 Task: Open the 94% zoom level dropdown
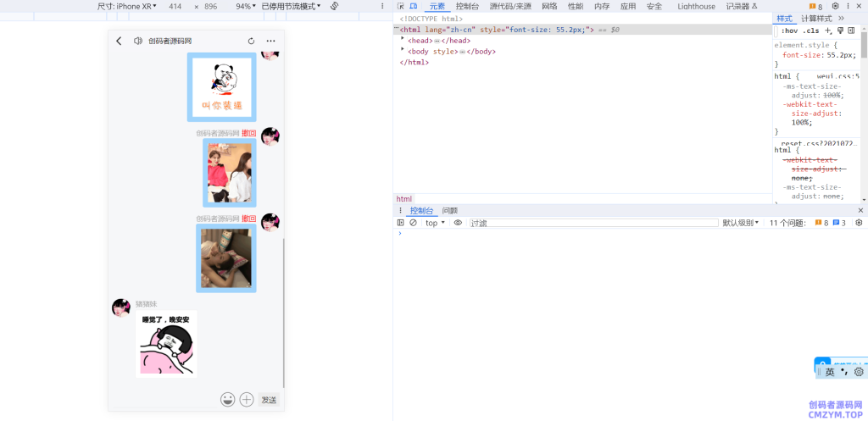pyautogui.click(x=245, y=6)
